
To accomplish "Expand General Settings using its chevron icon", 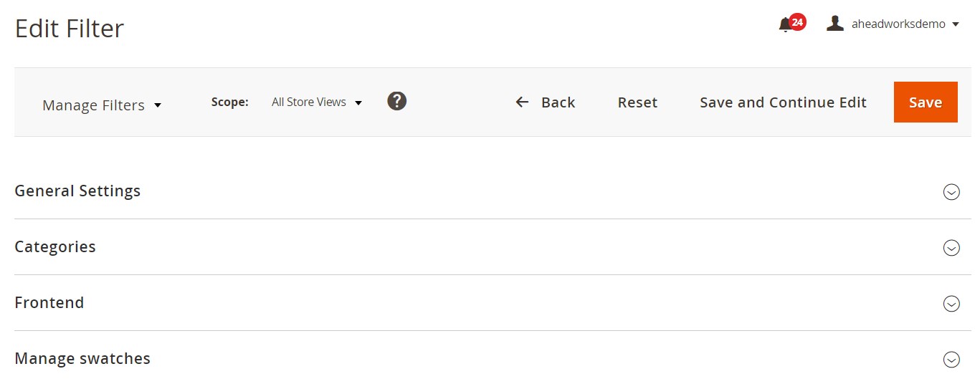I will 951,192.
